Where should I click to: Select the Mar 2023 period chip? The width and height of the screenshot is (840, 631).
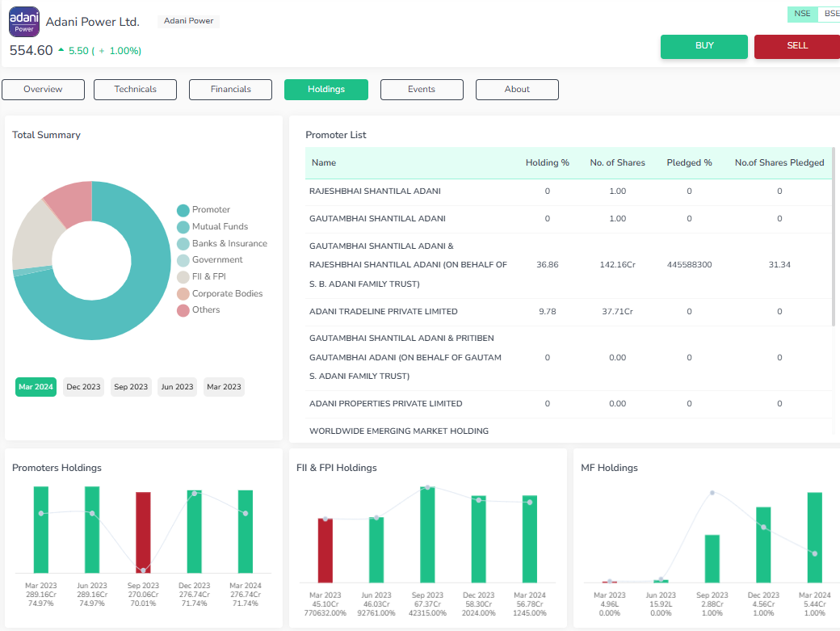point(224,387)
